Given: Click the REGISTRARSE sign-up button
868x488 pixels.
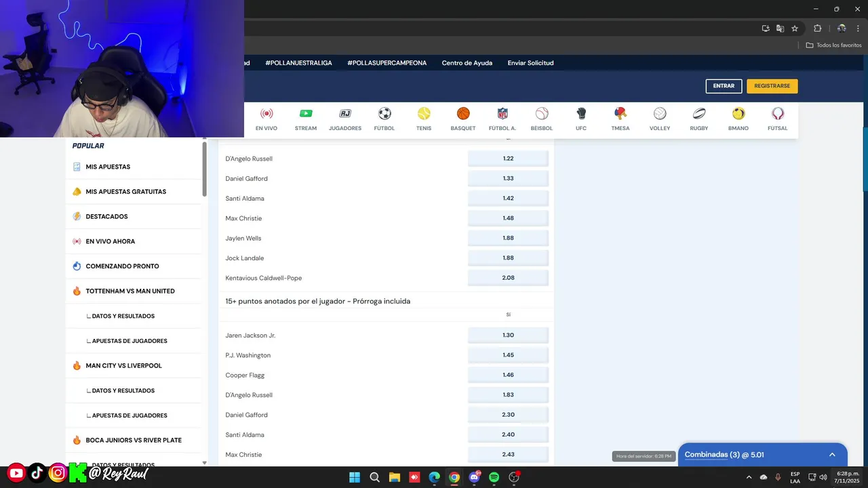Looking at the screenshot, I should click(772, 86).
